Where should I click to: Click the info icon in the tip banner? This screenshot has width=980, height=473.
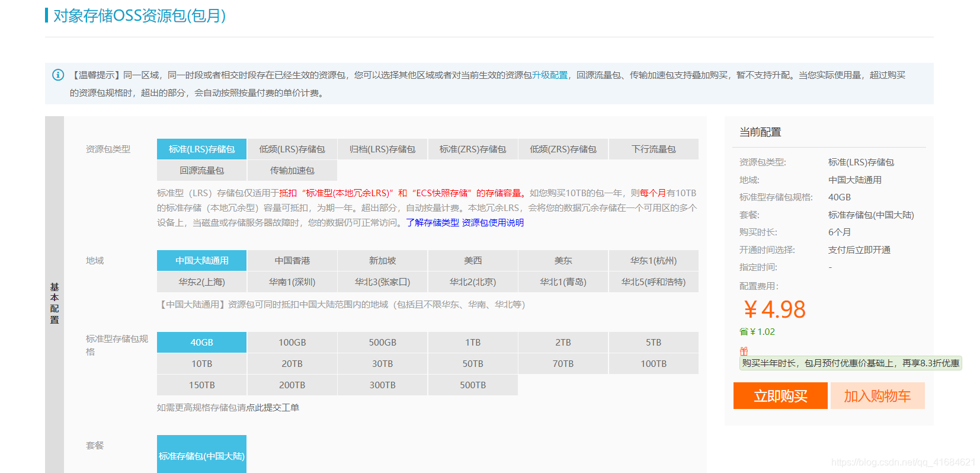point(58,75)
